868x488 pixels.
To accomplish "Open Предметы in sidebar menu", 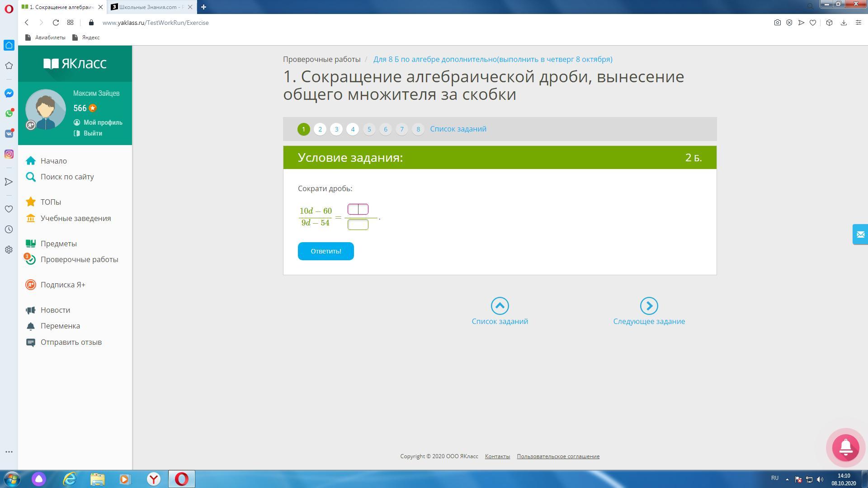I will point(58,244).
